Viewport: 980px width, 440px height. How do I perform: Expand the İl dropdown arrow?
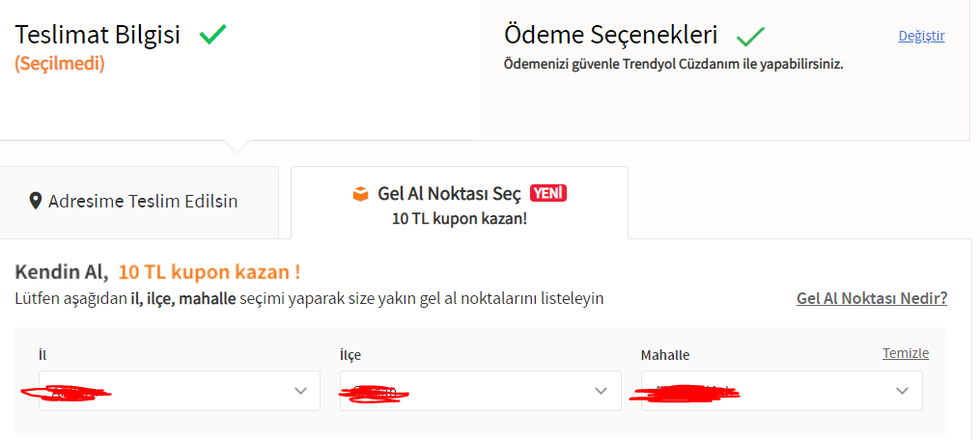tap(299, 391)
